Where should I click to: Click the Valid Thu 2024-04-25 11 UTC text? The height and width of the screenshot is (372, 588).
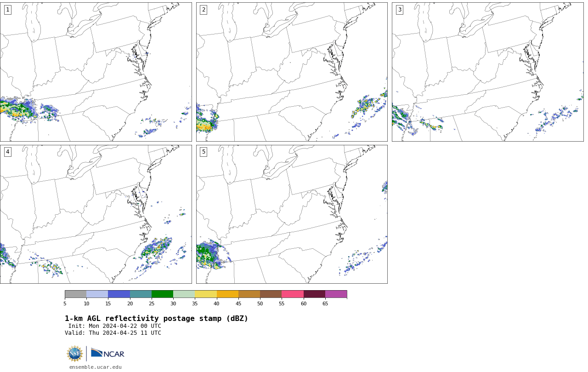pos(113,333)
